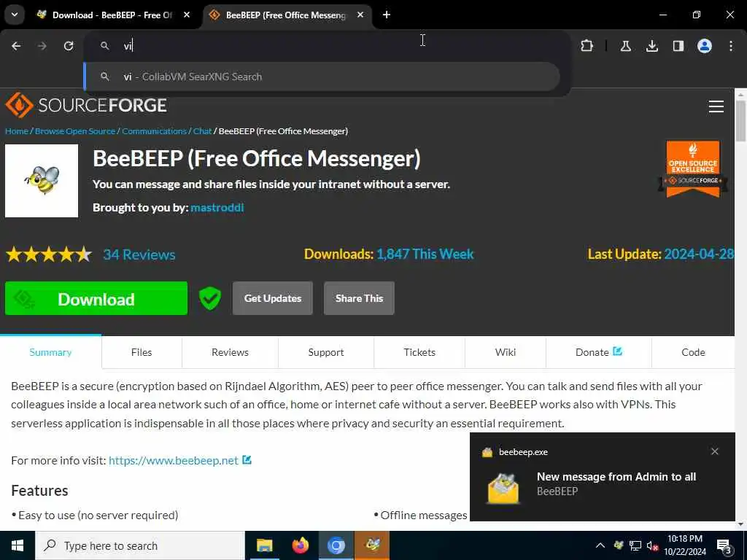
Task: Click the Features heading text
Action: coord(39,491)
